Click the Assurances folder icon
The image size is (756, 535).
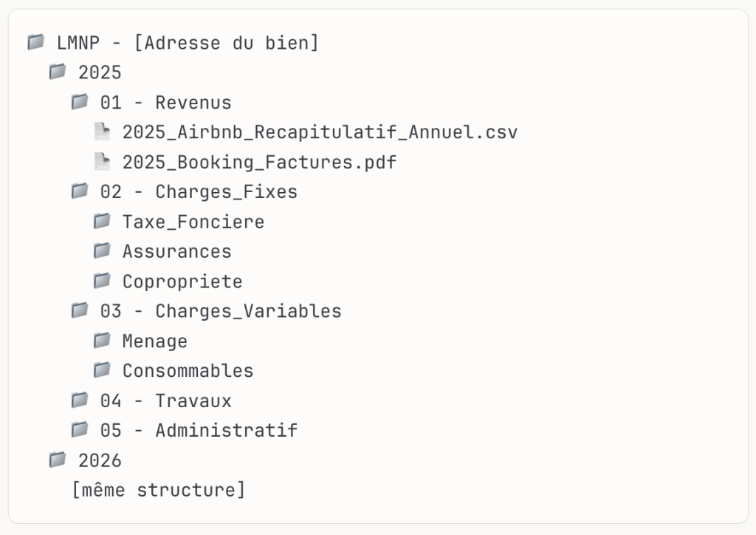(102, 251)
